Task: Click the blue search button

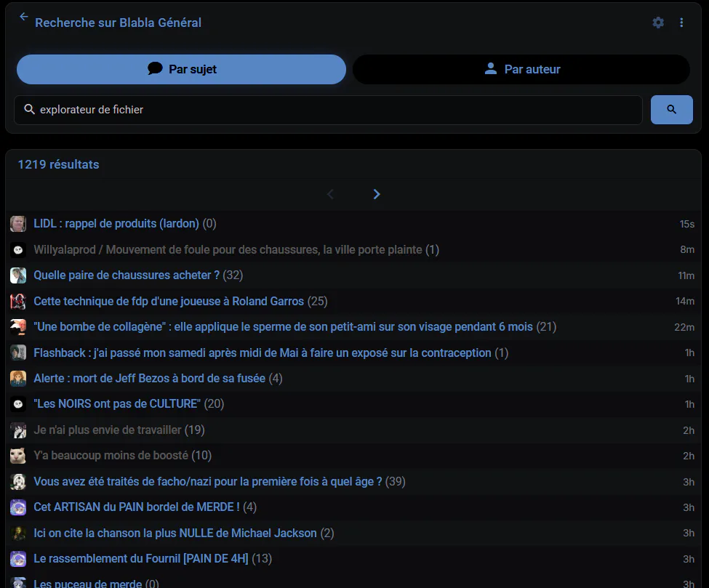Action: tap(671, 109)
